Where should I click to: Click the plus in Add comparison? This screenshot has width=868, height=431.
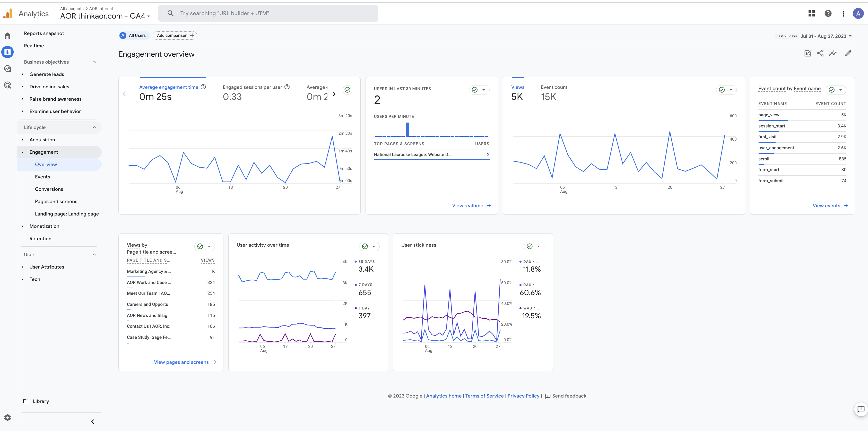point(192,35)
